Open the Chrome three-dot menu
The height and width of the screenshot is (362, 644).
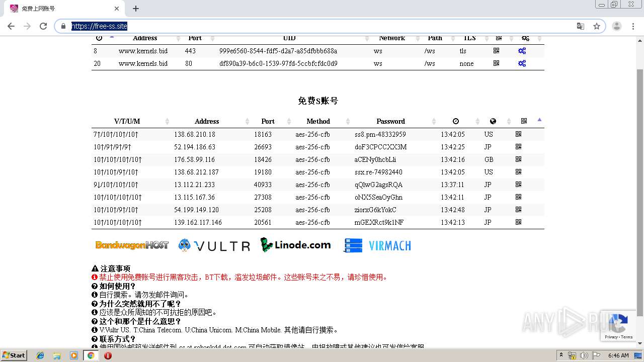point(633,26)
